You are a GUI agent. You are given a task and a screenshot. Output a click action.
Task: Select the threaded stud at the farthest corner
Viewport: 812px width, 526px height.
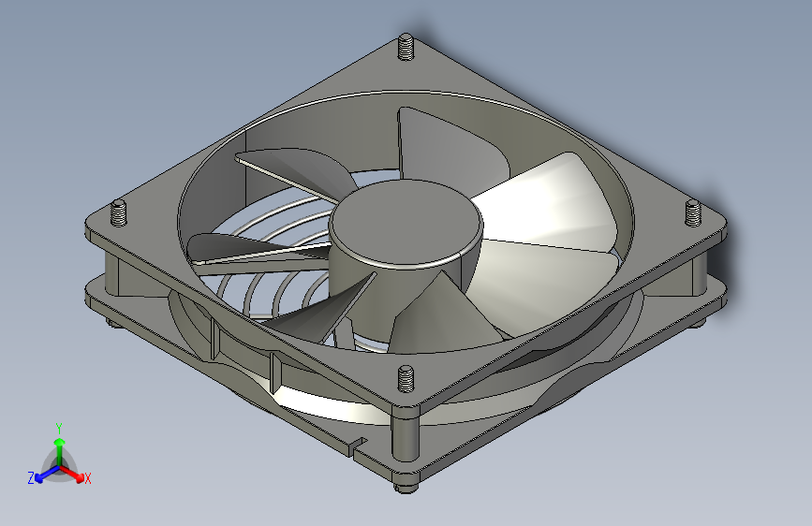406,47
